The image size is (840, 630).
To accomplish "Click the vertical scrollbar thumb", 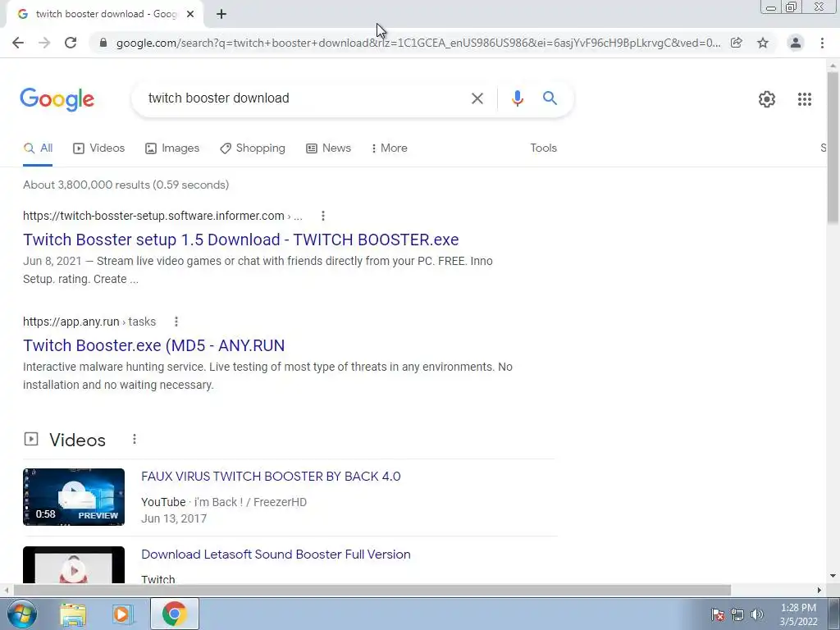I will pos(833,148).
